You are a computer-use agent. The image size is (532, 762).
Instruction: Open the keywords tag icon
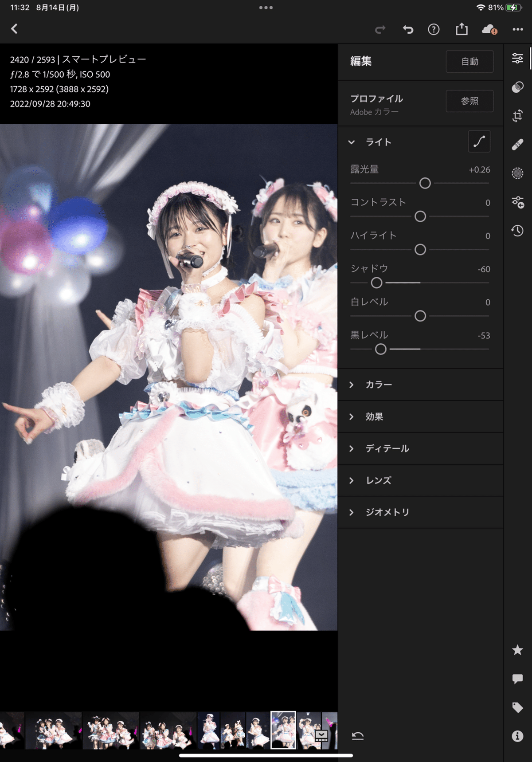point(517,707)
